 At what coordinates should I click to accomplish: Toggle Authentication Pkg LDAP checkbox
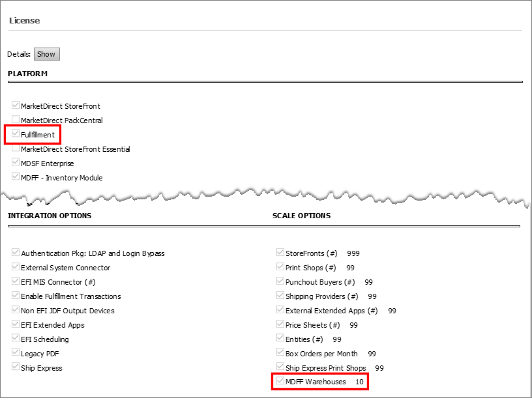[15, 252]
